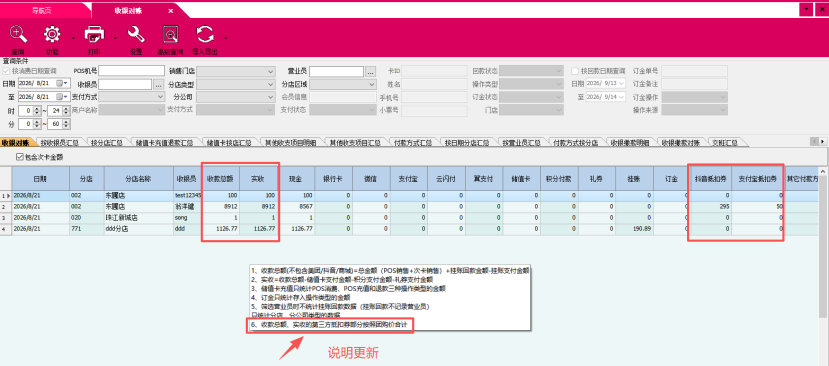This screenshot has height=366, width=829.
Task: Click the 现金 column header
Action: [x=297, y=179]
